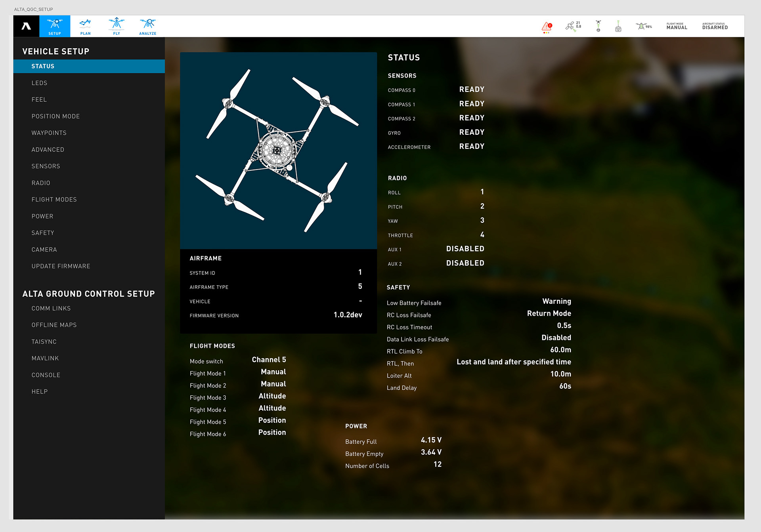Open the warning alerts triangle icon
This screenshot has width=761, height=532.
click(x=547, y=27)
